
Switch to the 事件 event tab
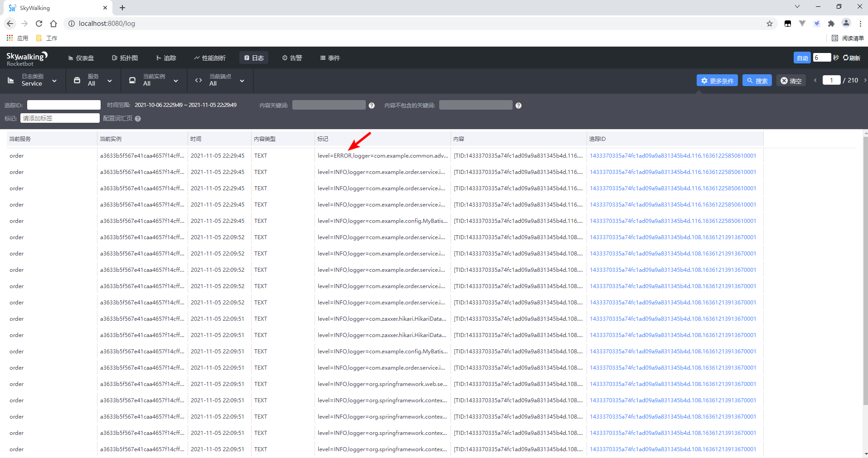pyautogui.click(x=330, y=58)
